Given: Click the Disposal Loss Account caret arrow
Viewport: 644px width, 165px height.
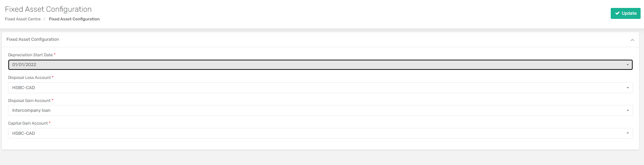Looking at the screenshot, I should coord(628,88).
